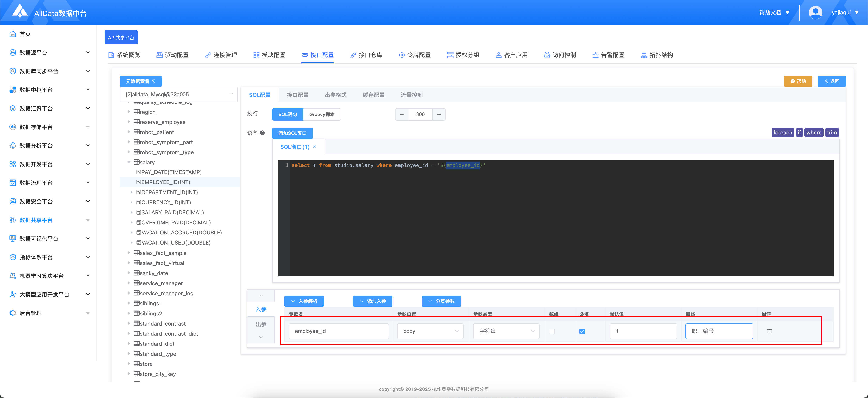Screen dimensions: 868x398
Task: Open the alldata_Mysql datasource dropdown
Action: click(179, 94)
